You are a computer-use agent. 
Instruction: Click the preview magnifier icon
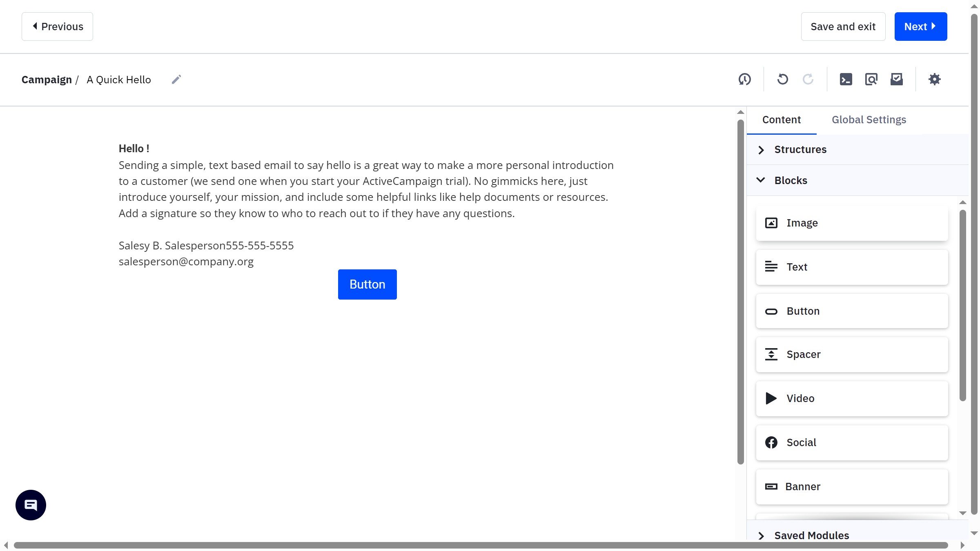point(871,79)
